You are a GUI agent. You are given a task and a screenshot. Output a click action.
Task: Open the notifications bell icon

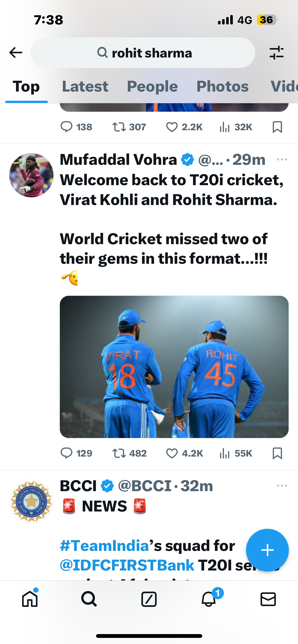coord(209,599)
